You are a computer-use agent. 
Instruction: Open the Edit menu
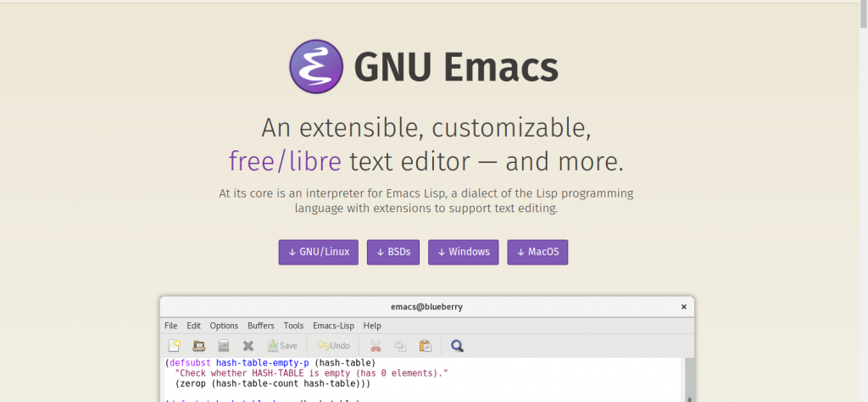(x=194, y=326)
